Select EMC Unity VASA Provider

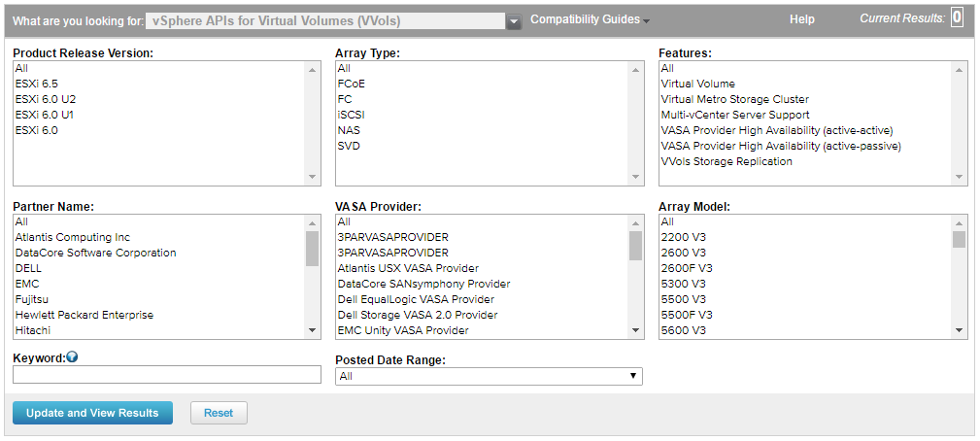point(482,330)
